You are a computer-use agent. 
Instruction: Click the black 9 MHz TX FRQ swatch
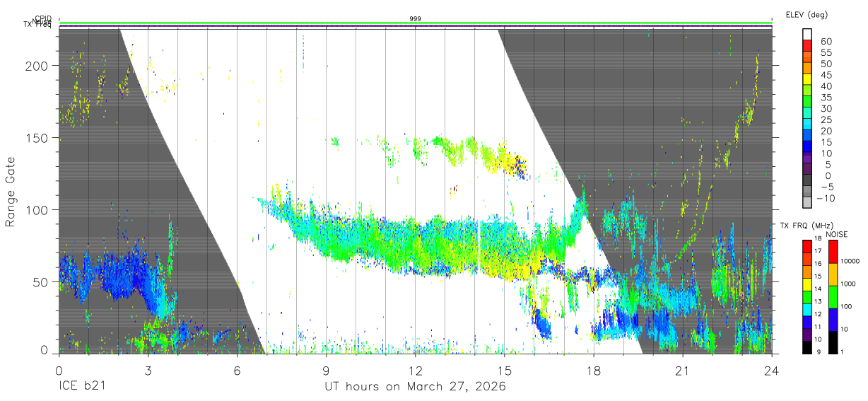pyautogui.click(x=807, y=347)
